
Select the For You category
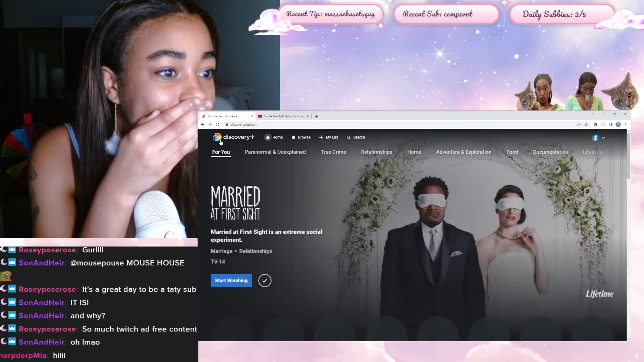221,152
